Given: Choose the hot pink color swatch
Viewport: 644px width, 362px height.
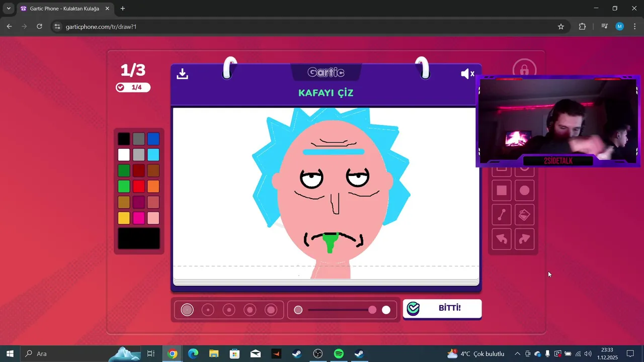Looking at the screenshot, I should tap(139, 218).
